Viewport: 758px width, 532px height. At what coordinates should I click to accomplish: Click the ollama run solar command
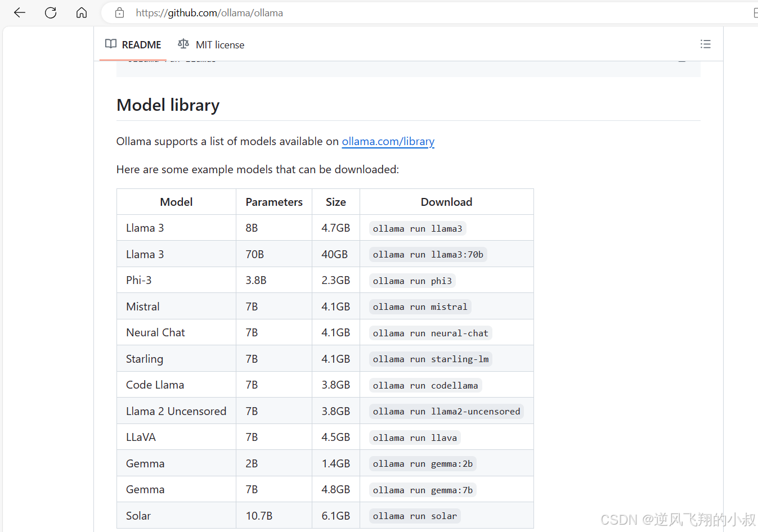coord(415,516)
